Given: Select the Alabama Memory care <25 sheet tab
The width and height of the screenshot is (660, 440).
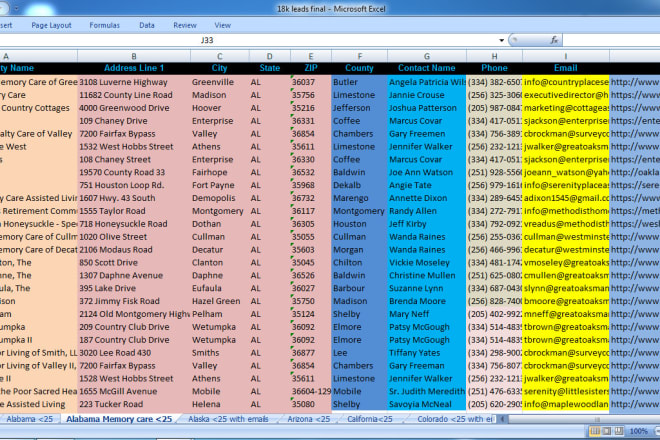Looking at the screenshot, I should tap(119, 419).
